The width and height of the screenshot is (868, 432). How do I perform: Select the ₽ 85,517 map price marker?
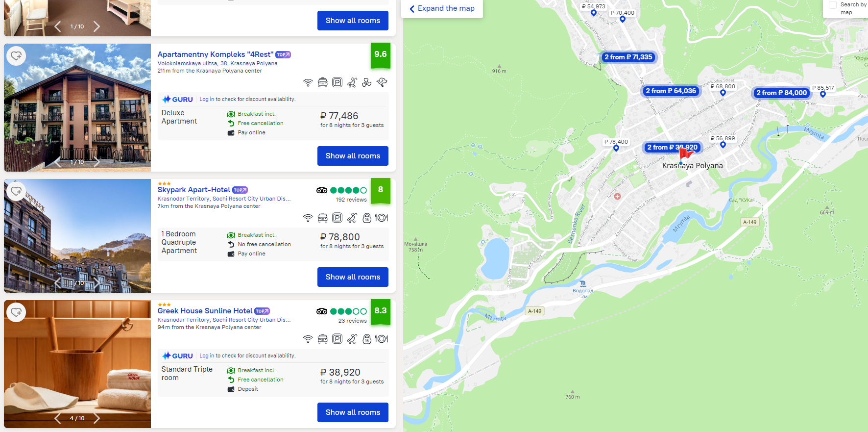823,91
